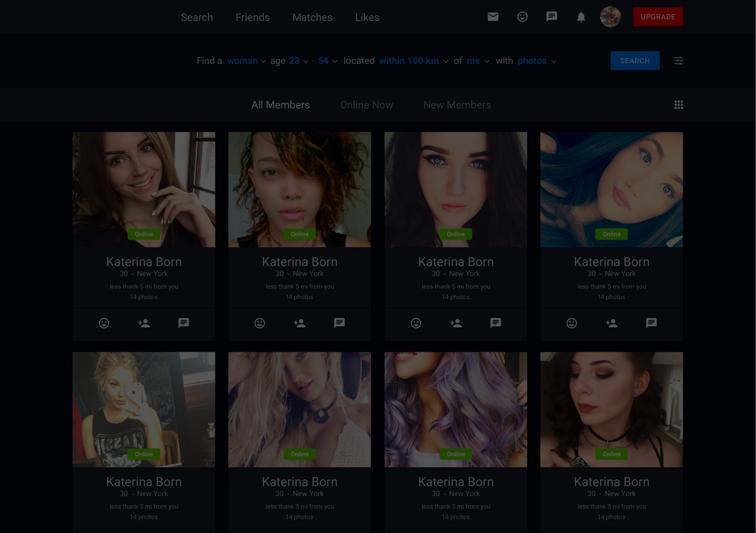Image resolution: width=756 pixels, height=533 pixels.
Task: Open the 'photos' filter dropdown
Action: click(537, 61)
